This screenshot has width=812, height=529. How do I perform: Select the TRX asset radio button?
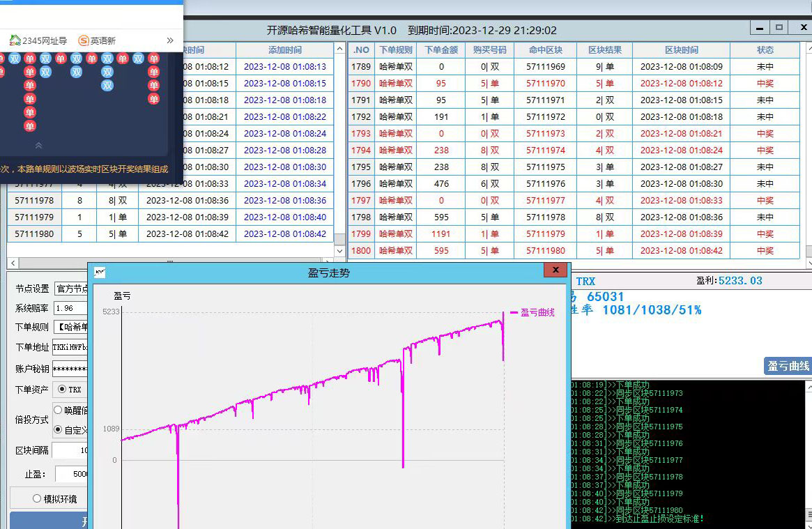(62, 389)
